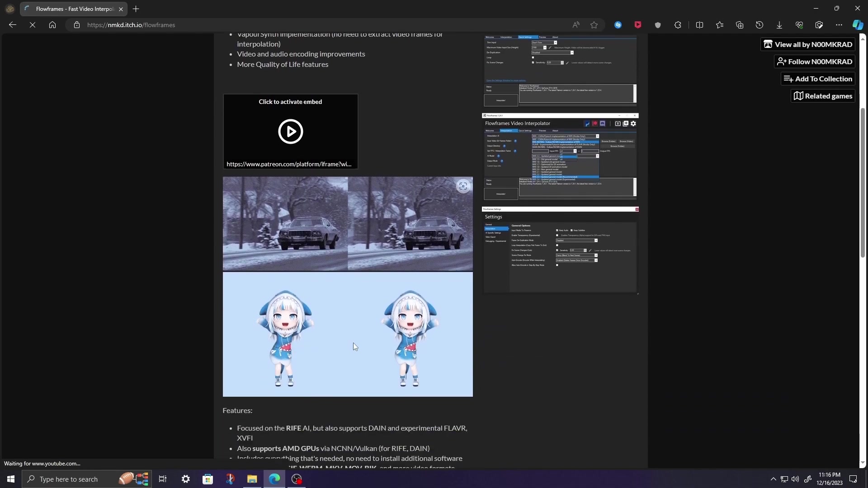This screenshot has width=868, height=488.
Task: Click the patreon.com iframe URL text
Action: click(x=289, y=164)
